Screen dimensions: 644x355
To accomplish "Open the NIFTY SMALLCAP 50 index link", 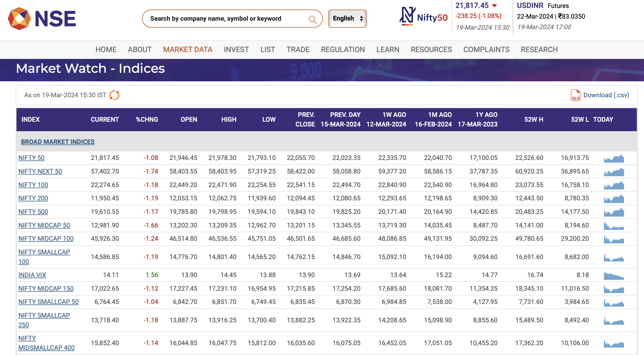I will (48, 302).
